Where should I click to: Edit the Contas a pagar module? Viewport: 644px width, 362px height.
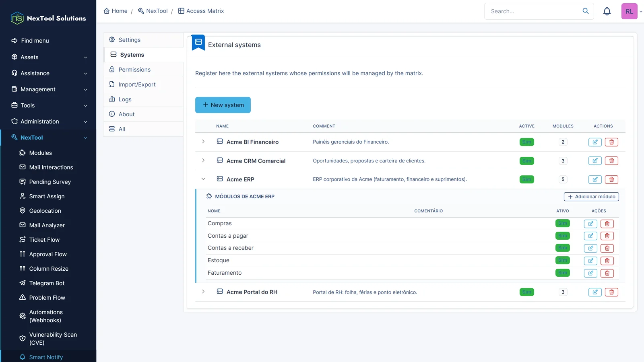(x=590, y=236)
